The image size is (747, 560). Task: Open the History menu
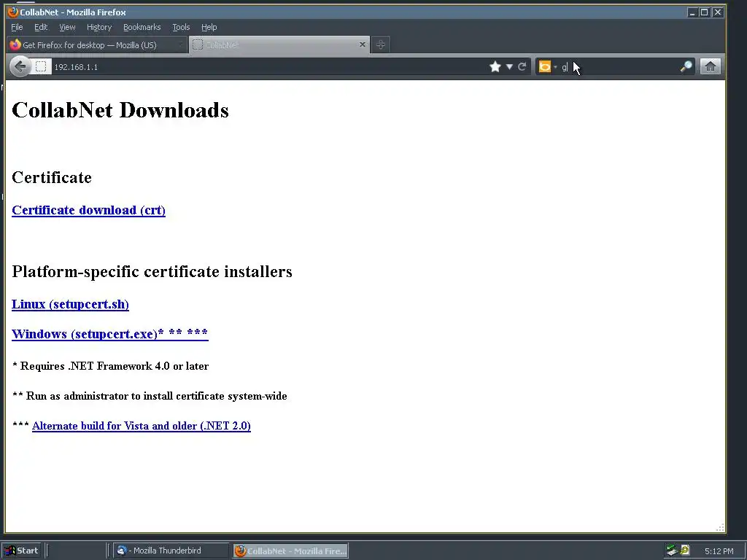(x=99, y=27)
